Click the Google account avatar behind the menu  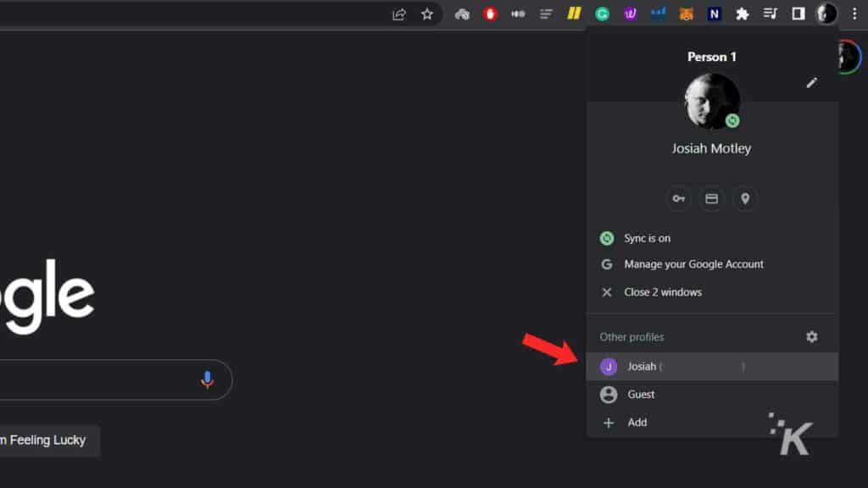tap(849, 57)
